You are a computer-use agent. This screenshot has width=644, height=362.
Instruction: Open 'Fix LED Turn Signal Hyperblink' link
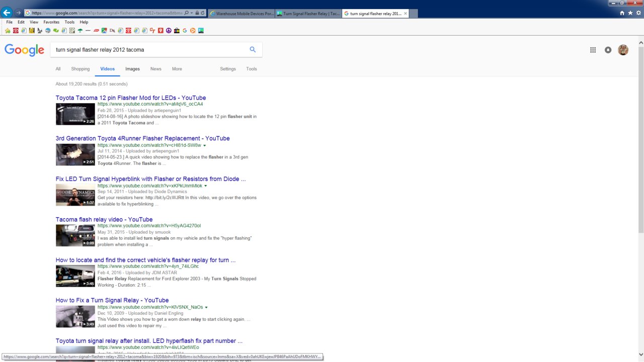151,179
